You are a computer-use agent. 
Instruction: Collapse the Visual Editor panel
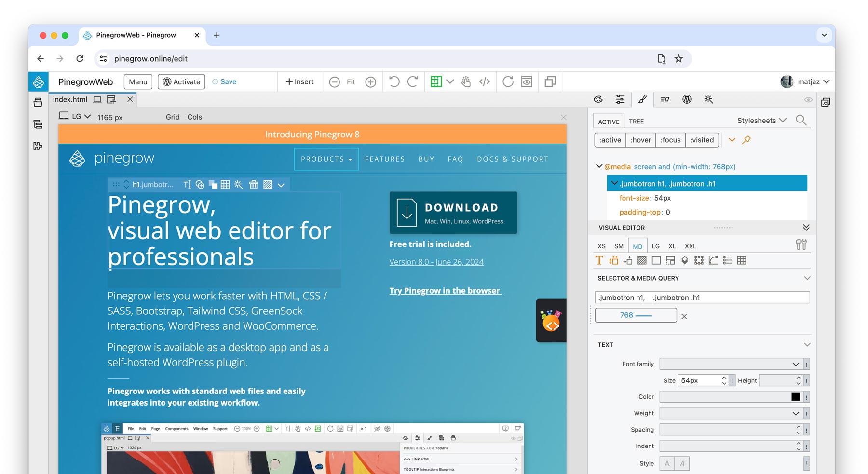click(x=806, y=228)
